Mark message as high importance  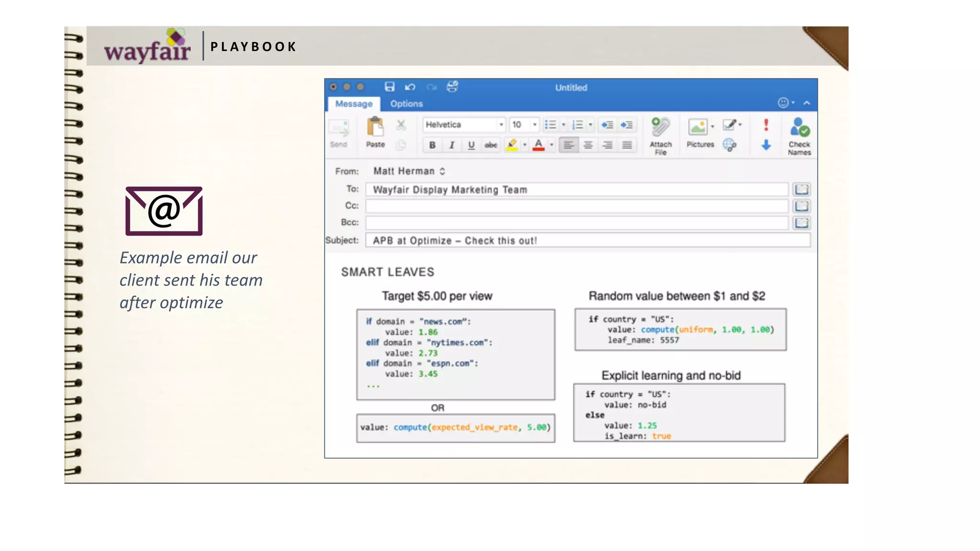(x=766, y=125)
